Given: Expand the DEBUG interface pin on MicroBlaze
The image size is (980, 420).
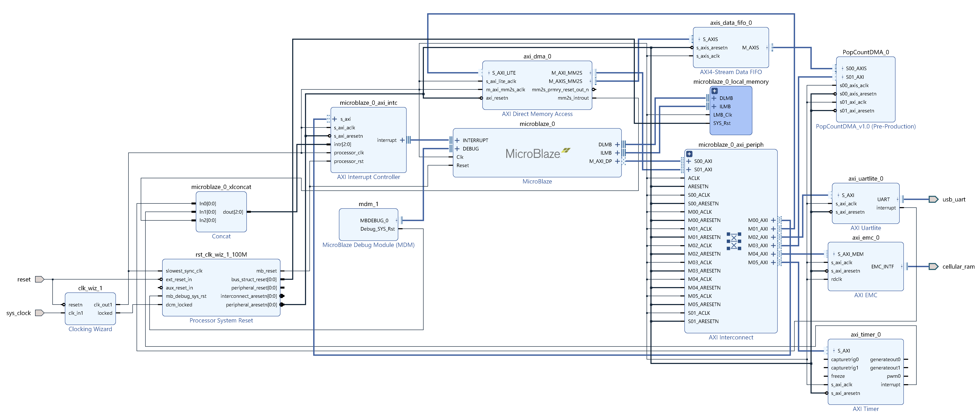Looking at the screenshot, I should [457, 149].
